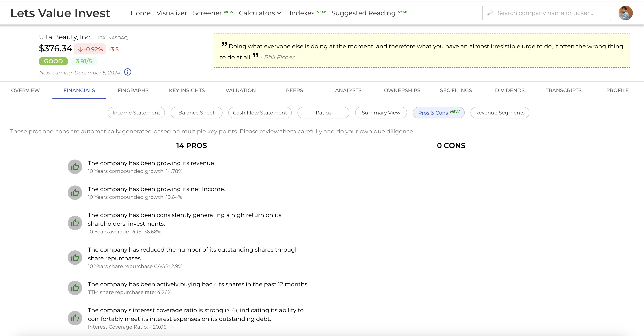
Task: Switch to the PROFILE tab
Action: tap(617, 90)
